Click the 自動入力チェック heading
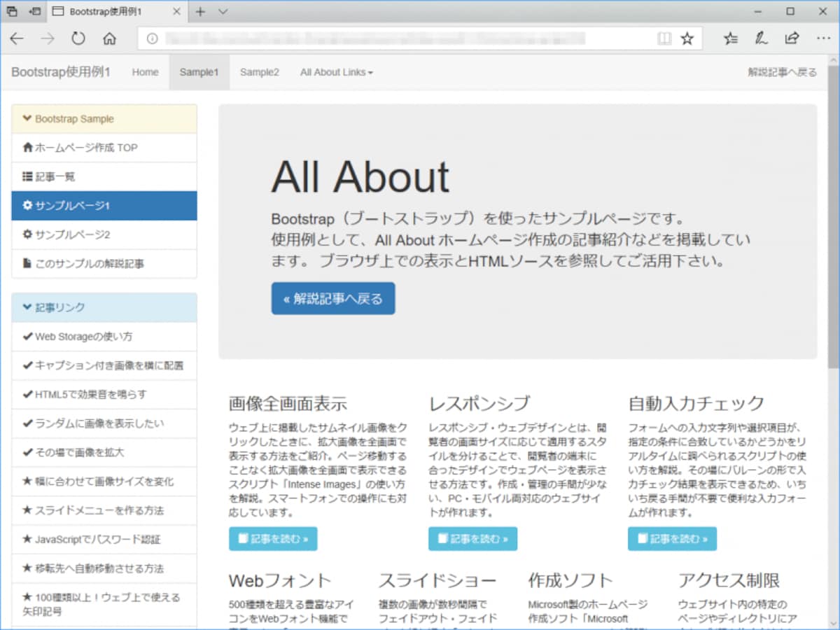The width and height of the screenshot is (840, 630). (x=696, y=404)
